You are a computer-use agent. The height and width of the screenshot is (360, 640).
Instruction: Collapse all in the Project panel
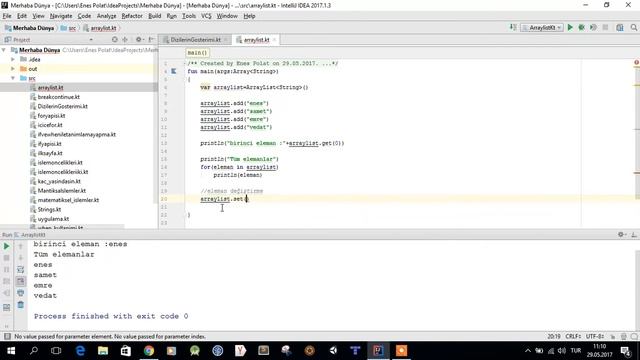click(x=125, y=40)
